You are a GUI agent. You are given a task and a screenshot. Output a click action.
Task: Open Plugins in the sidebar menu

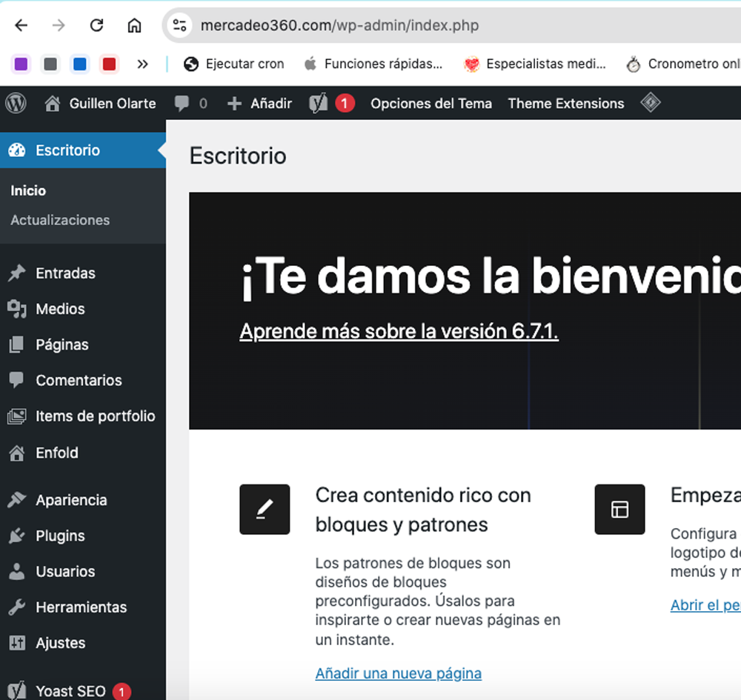(60, 536)
